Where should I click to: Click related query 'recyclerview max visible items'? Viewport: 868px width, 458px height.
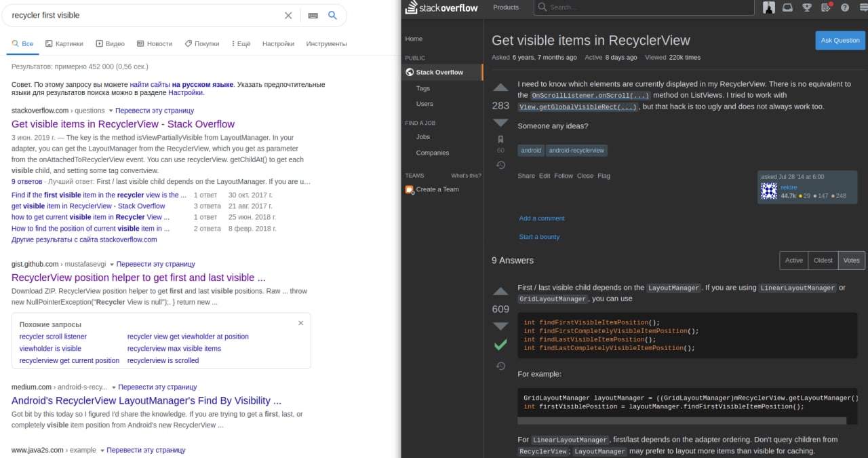pyautogui.click(x=174, y=349)
